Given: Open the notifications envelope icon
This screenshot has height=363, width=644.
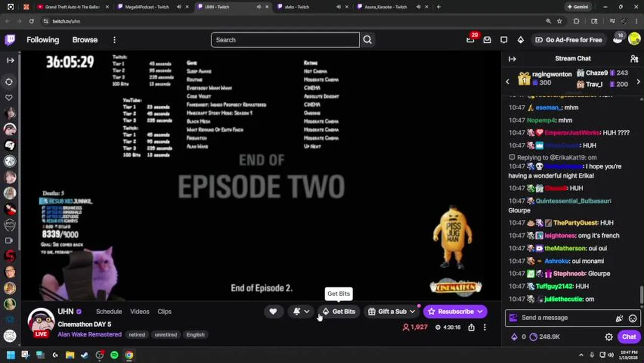Looking at the screenshot, I should 487,40.
